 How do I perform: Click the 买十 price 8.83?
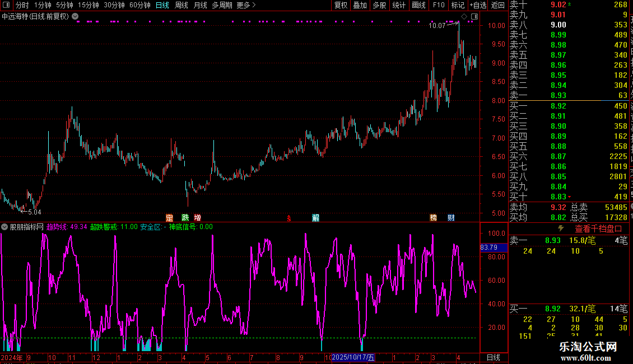[558, 197]
